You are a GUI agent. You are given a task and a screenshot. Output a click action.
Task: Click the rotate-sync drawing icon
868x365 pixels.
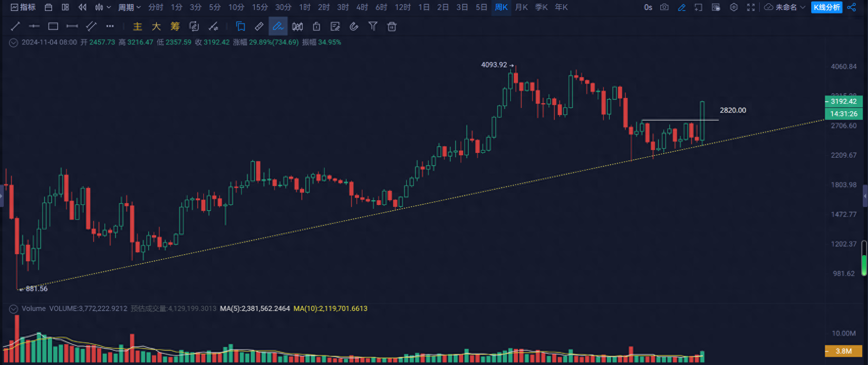pyautogui.click(x=194, y=27)
